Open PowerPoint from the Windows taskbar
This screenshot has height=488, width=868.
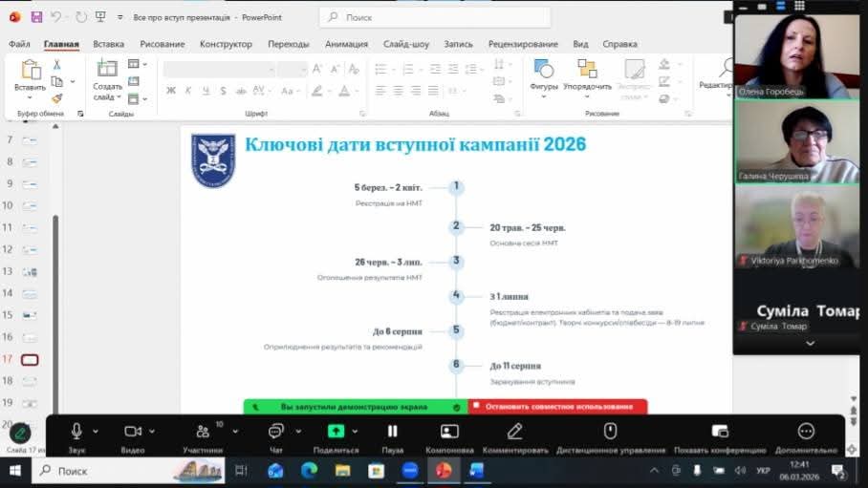coord(444,471)
